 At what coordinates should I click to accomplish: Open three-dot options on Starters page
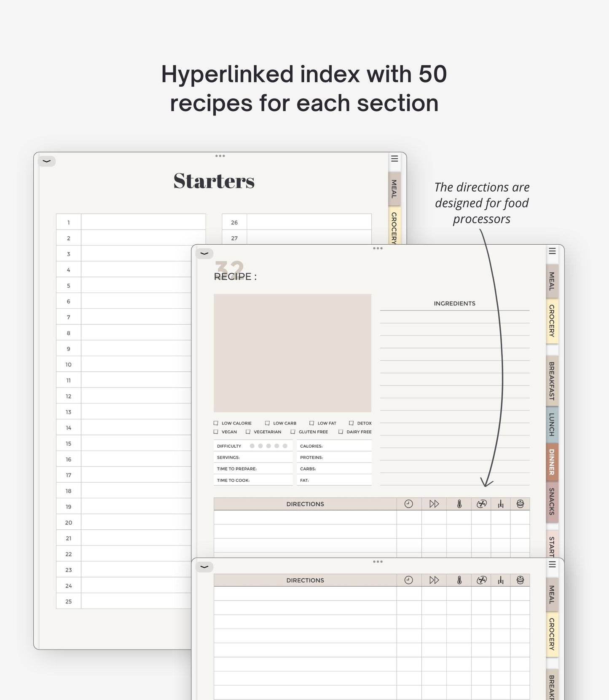220,156
